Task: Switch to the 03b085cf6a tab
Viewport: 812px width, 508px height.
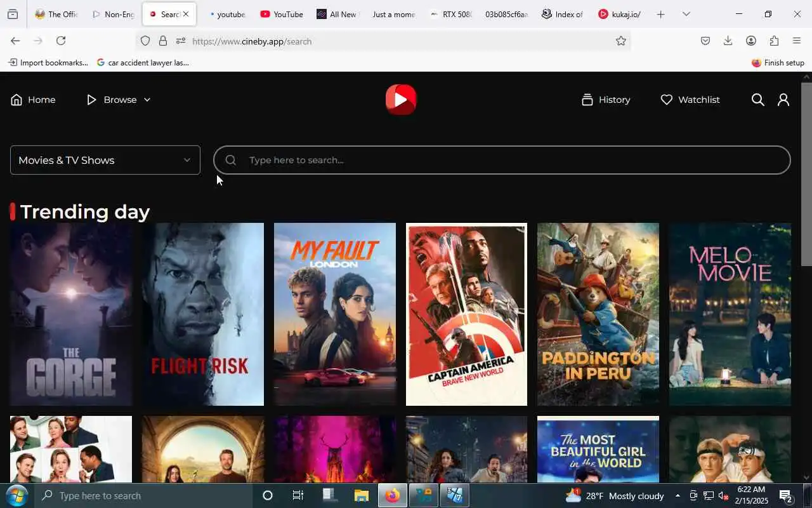Action: (506, 14)
